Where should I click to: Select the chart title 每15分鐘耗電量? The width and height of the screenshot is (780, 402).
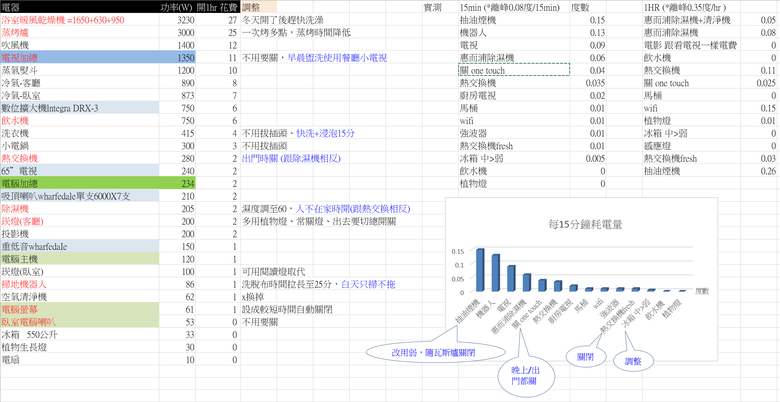tap(583, 224)
